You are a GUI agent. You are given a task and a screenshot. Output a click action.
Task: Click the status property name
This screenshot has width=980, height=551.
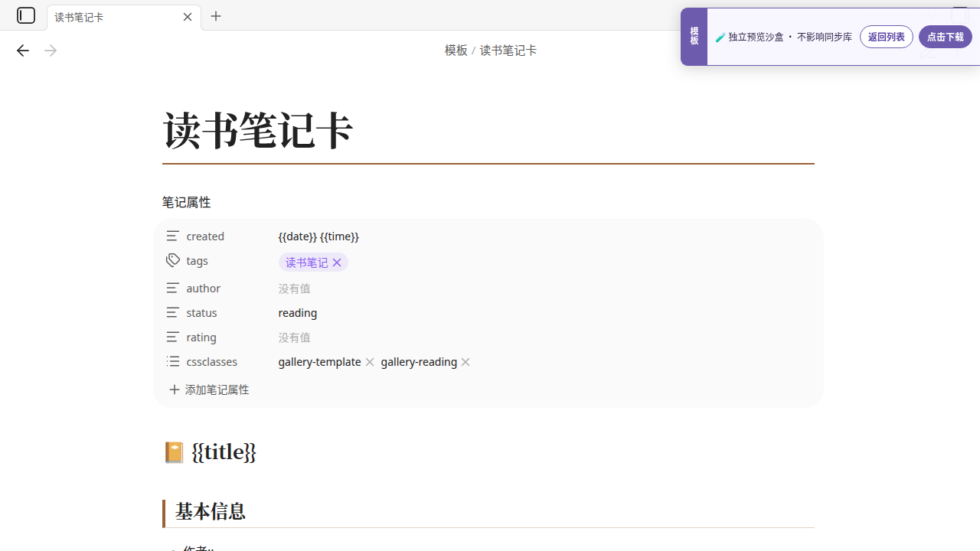pyautogui.click(x=201, y=312)
